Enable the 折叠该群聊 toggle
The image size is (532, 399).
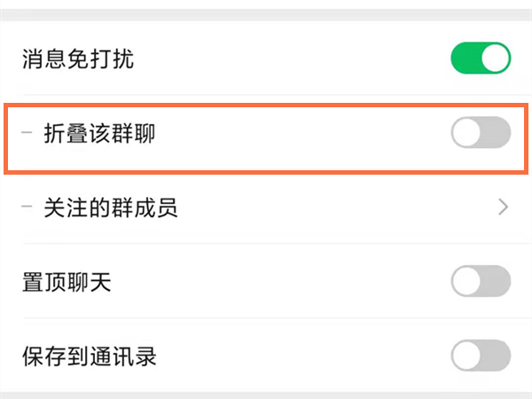tap(481, 134)
